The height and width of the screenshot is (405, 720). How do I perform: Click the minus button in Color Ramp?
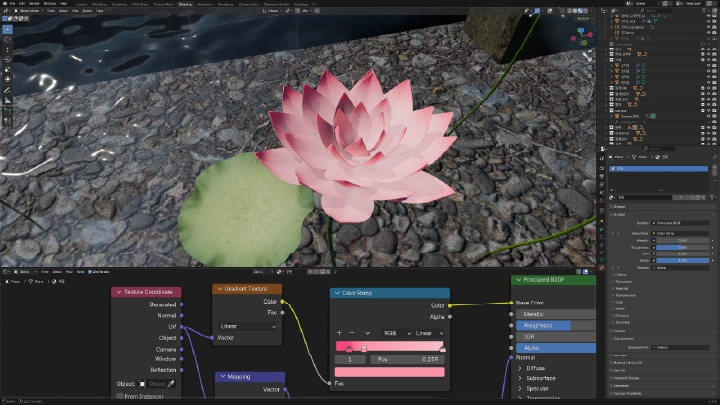(x=352, y=333)
